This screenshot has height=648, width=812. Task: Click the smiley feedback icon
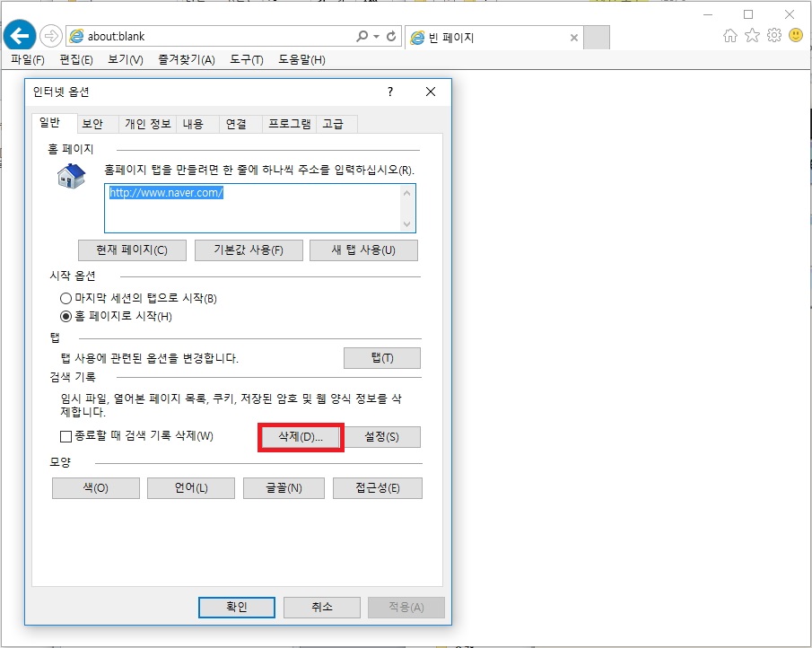[x=796, y=36]
